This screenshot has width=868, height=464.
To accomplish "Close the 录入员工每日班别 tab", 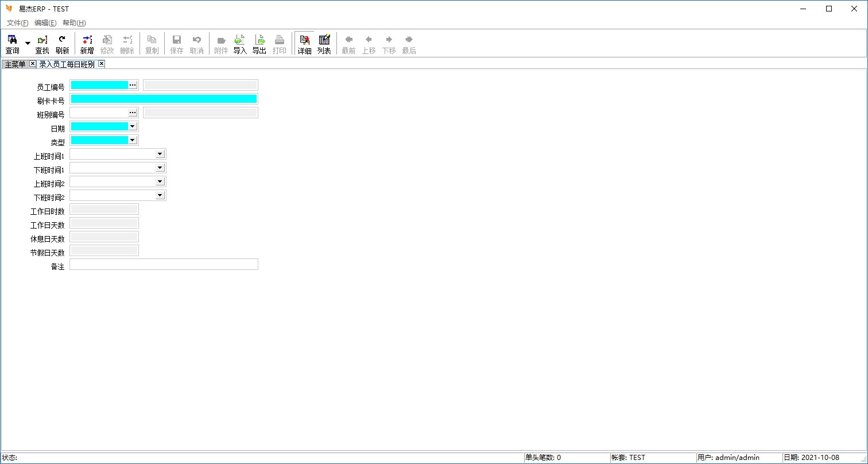I will click(102, 64).
